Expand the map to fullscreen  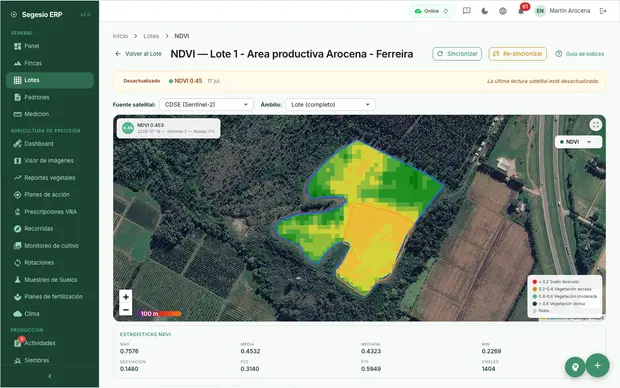pos(595,125)
